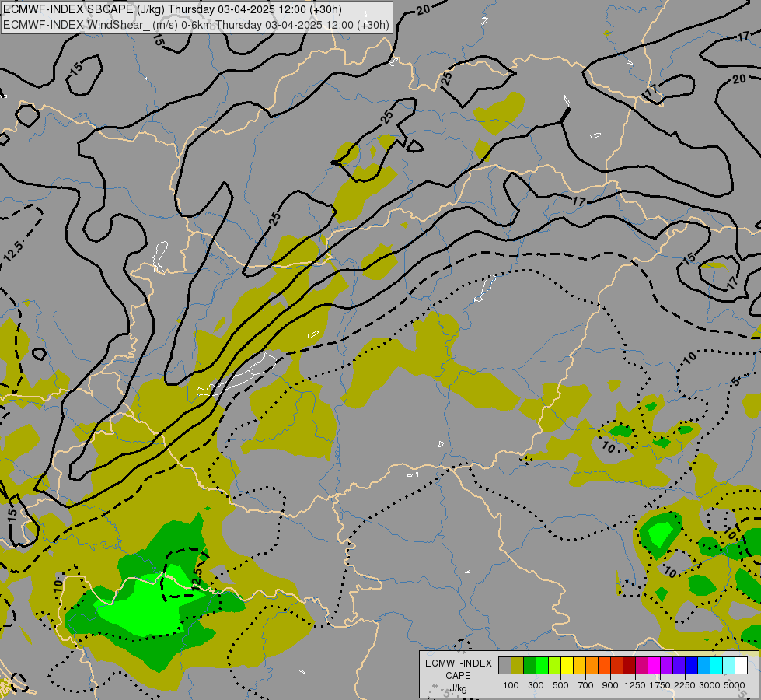Select the pure yellow legend swatch after 500

point(567,665)
